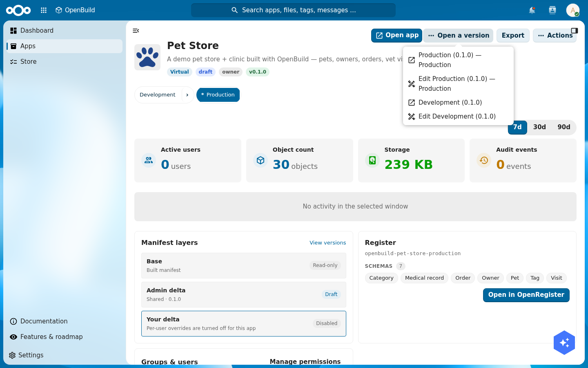Click the Store checklist icon
This screenshot has height=368, width=588.
pyautogui.click(x=13, y=62)
